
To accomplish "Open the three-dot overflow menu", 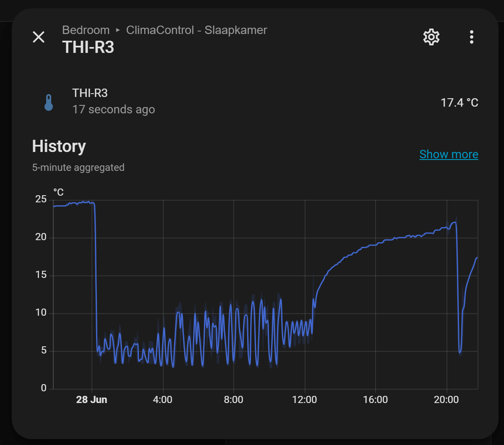I will point(472,37).
